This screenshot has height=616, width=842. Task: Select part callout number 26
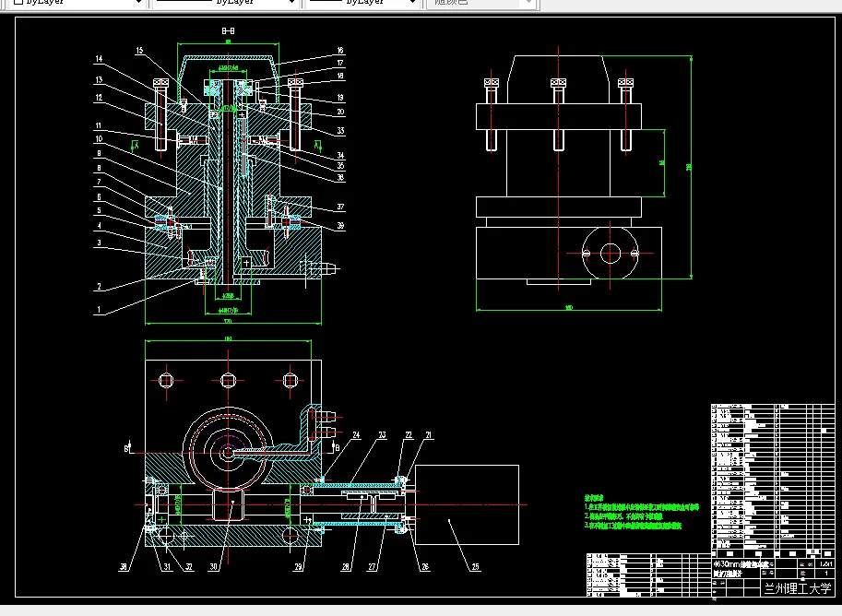[425, 566]
